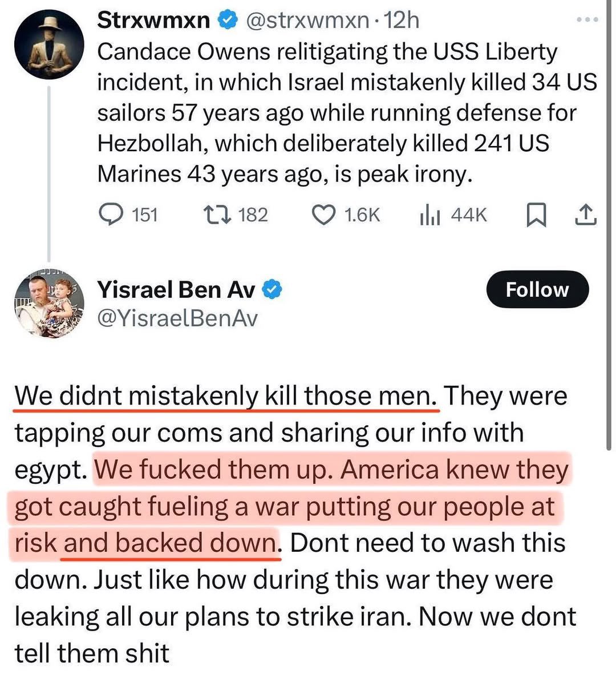Visit the @strxwmxn handle
This screenshot has height=683, width=616.
307,21
